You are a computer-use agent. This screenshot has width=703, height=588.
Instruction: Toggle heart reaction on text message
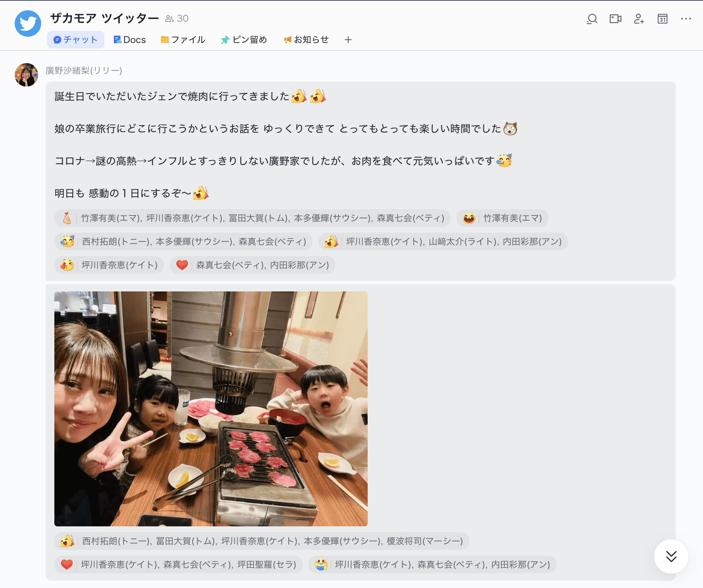point(252,265)
